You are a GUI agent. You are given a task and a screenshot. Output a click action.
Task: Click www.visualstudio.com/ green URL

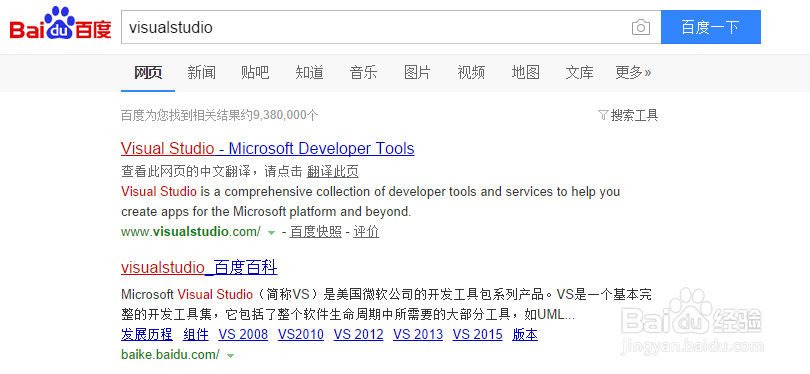191,232
